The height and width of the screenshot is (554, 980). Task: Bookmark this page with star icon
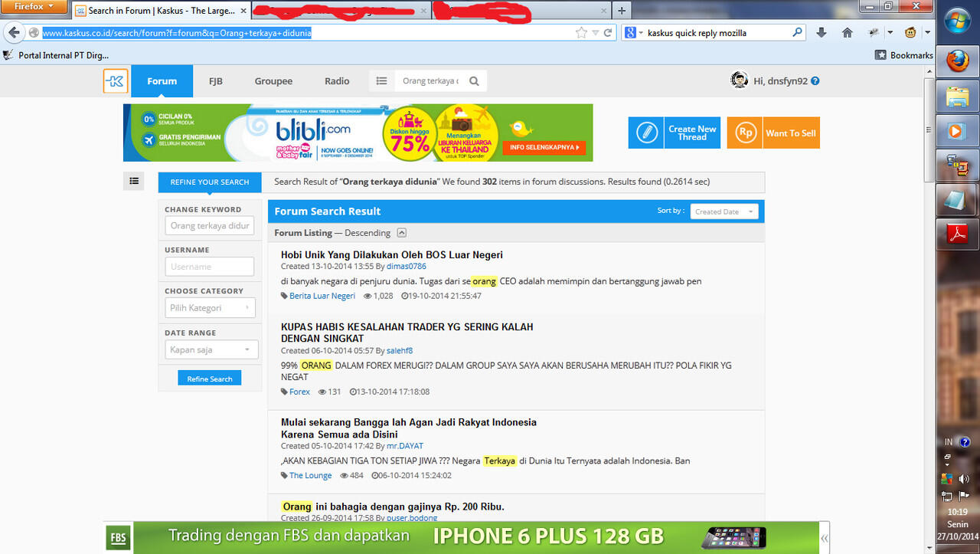(x=581, y=33)
